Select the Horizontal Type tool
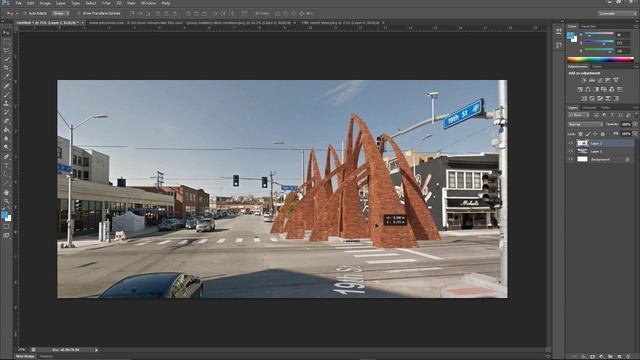 pos(6,166)
